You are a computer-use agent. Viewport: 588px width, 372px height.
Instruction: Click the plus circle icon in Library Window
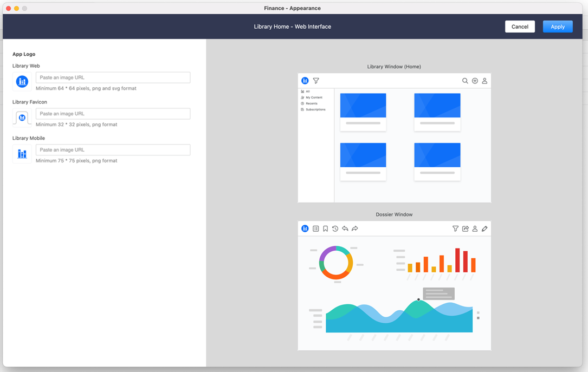pyautogui.click(x=475, y=81)
